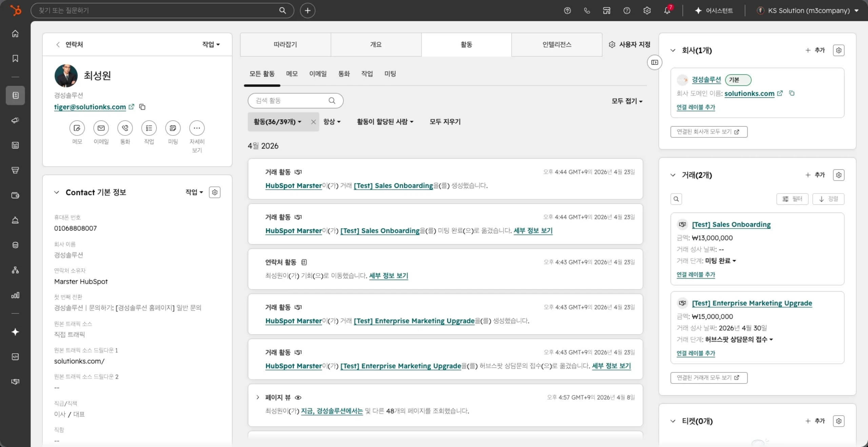
Task: Open the Reporting bar-chart sidebar icon
Action: pos(15,295)
